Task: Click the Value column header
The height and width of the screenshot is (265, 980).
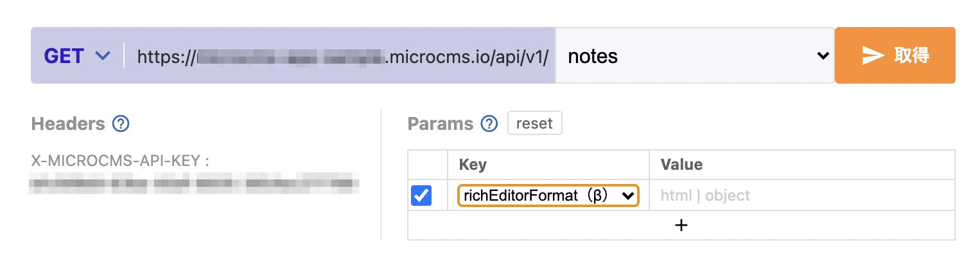Action: (x=681, y=165)
